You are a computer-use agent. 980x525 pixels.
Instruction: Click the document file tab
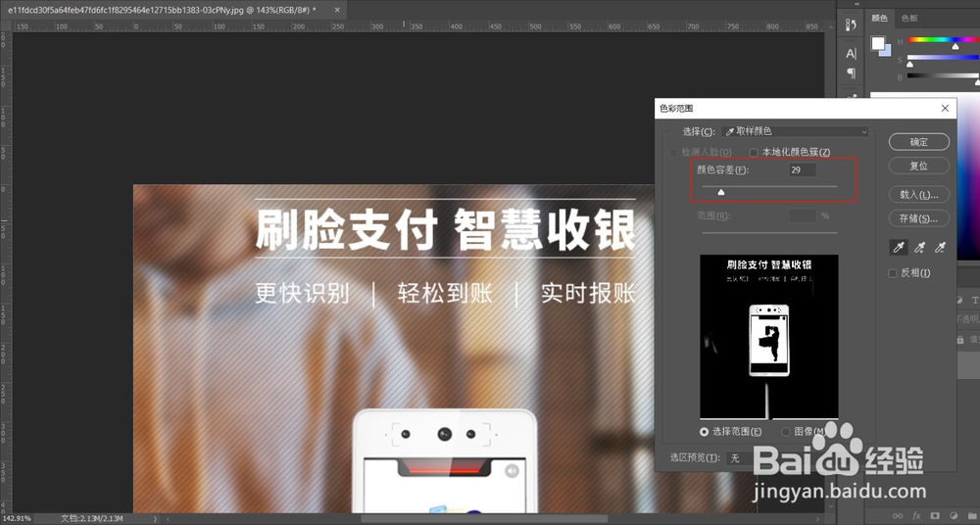[173, 10]
